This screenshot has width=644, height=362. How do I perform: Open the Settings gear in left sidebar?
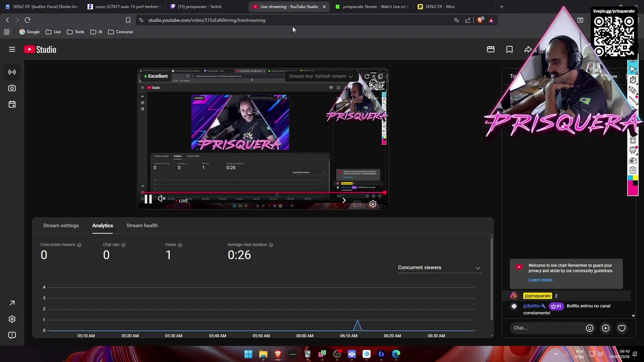(12, 319)
